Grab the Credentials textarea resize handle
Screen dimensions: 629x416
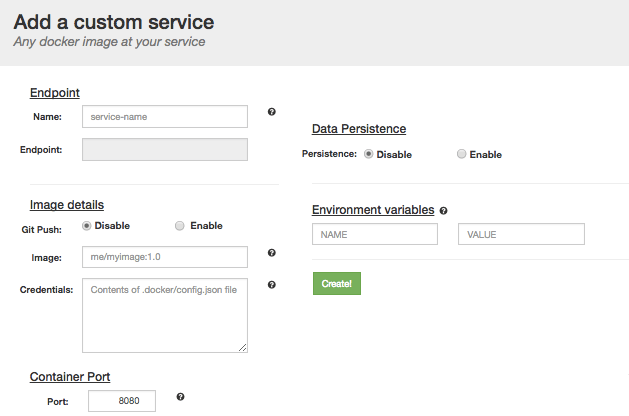(x=243, y=348)
